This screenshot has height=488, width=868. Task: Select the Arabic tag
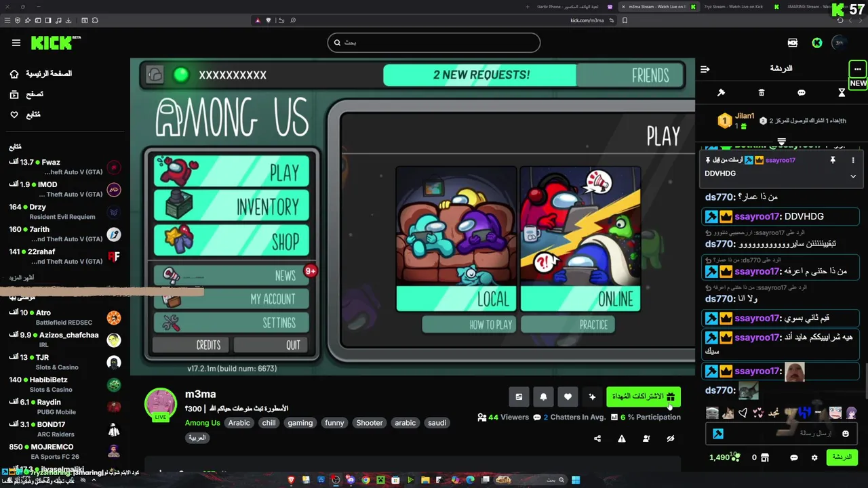[239, 423]
